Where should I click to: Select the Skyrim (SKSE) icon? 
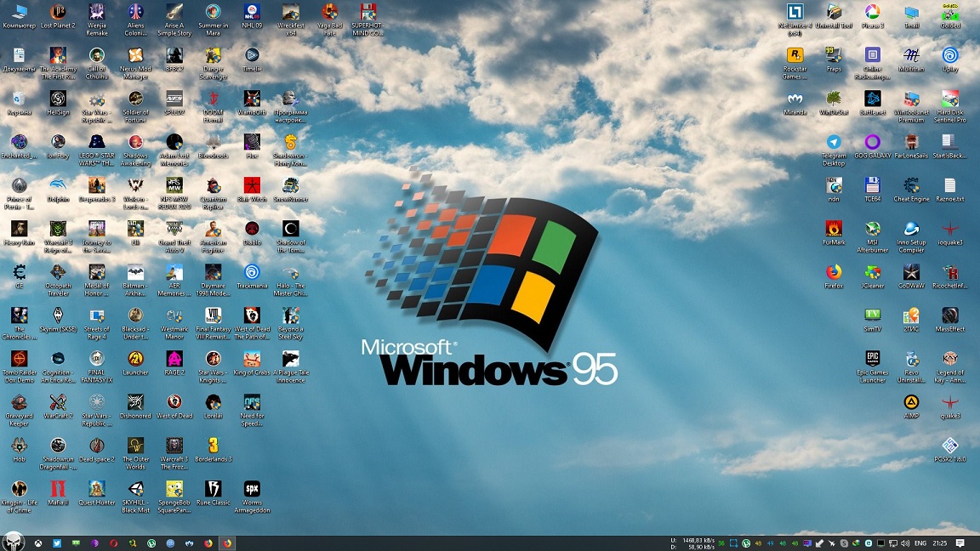[58, 319]
